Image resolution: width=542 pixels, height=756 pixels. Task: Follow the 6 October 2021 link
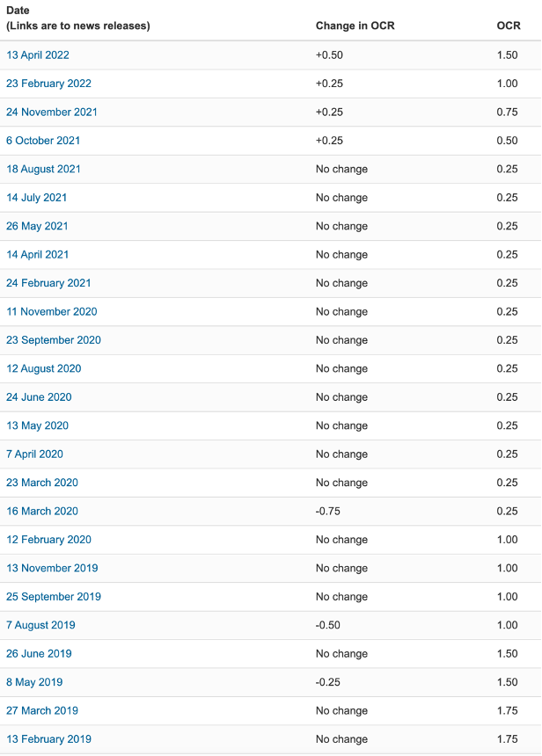tap(43, 141)
